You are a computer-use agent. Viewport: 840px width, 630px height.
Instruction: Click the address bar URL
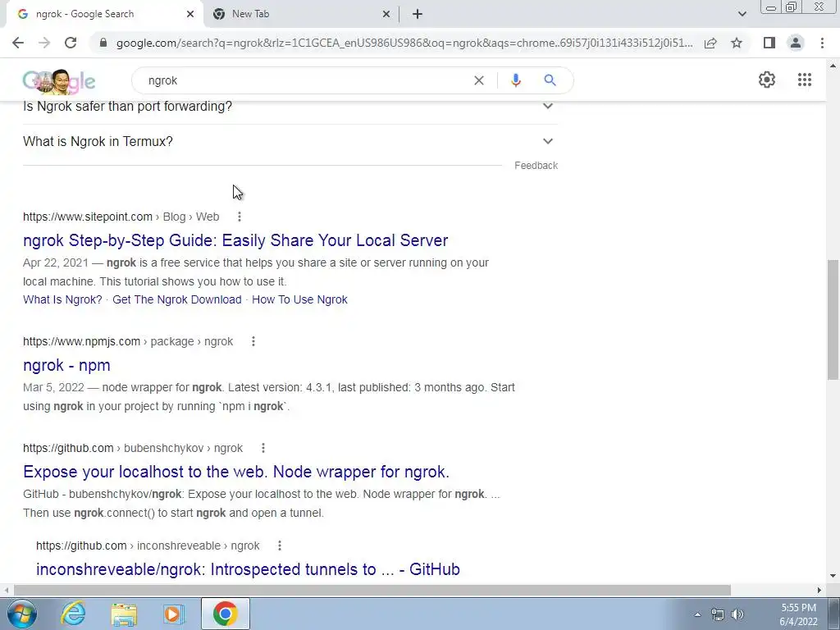pos(404,43)
